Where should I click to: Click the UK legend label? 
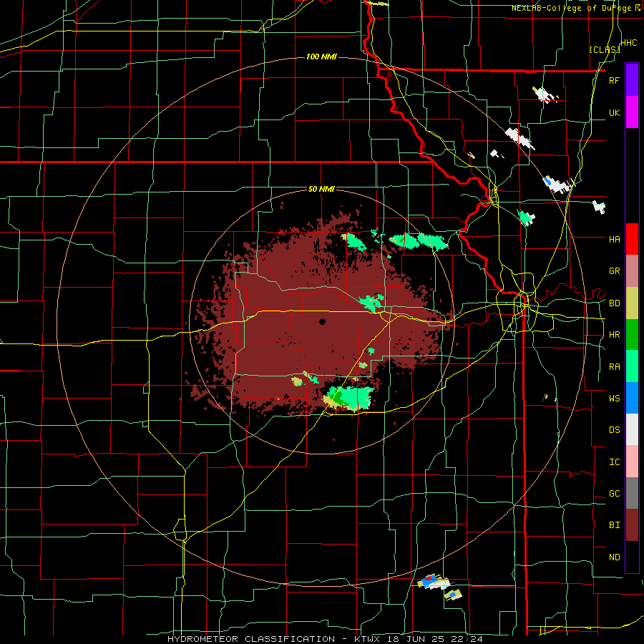point(614,112)
